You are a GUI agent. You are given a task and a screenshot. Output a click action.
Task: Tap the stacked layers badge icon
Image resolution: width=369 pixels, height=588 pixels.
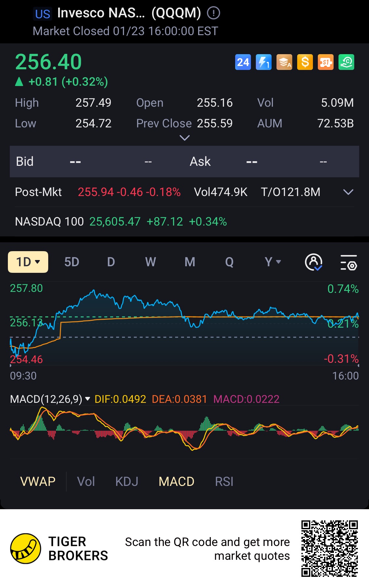click(x=284, y=62)
